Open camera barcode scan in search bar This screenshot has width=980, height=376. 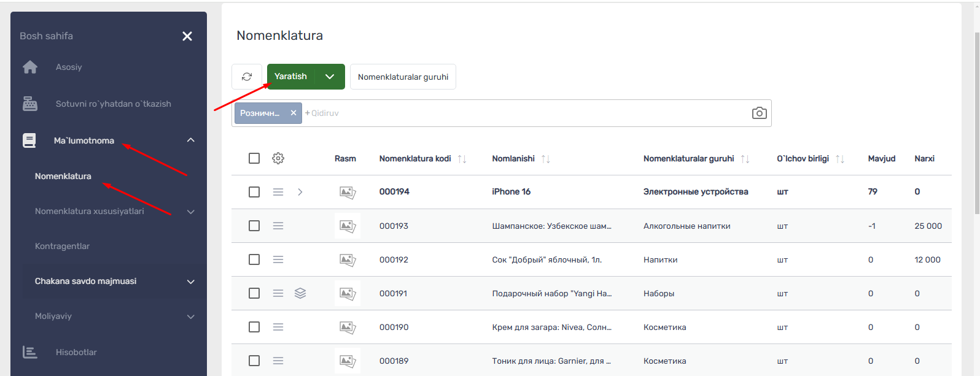[x=759, y=113]
